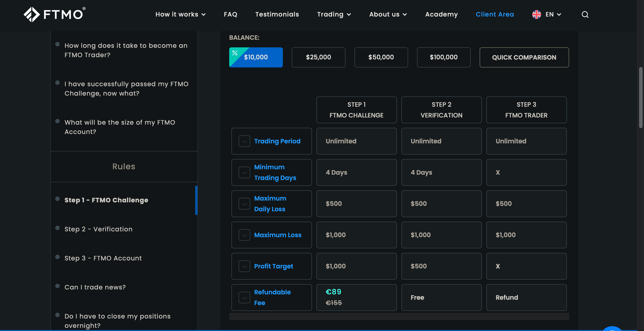Select the $10,000 balance option

[x=256, y=57]
